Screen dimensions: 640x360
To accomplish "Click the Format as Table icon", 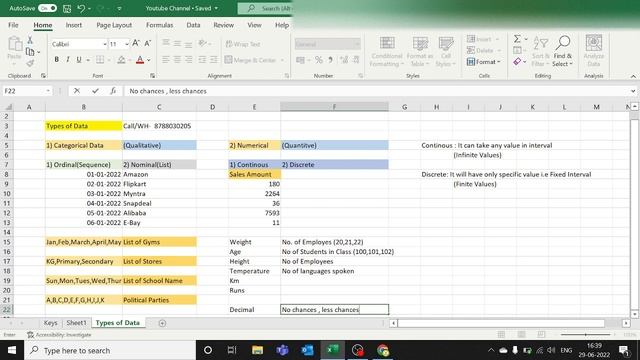I will 420,51.
